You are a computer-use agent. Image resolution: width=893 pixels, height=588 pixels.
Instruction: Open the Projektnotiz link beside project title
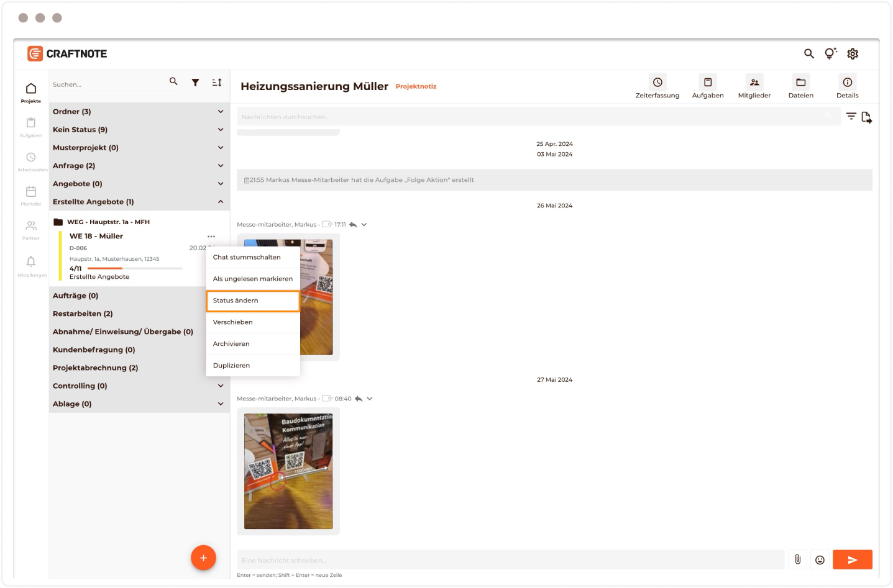click(x=416, y=86)
